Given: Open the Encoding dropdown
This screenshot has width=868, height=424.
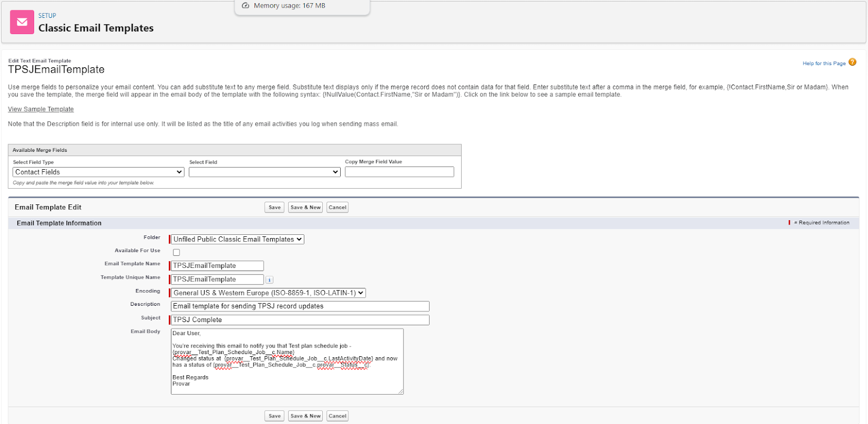Looking at the screenshot, I should coord(269,293).
